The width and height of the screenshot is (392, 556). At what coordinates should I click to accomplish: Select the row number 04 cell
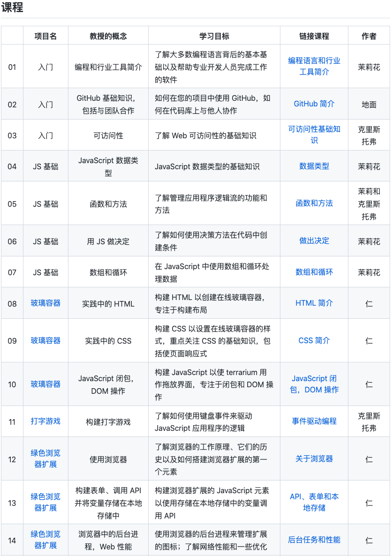pos(12,166)
